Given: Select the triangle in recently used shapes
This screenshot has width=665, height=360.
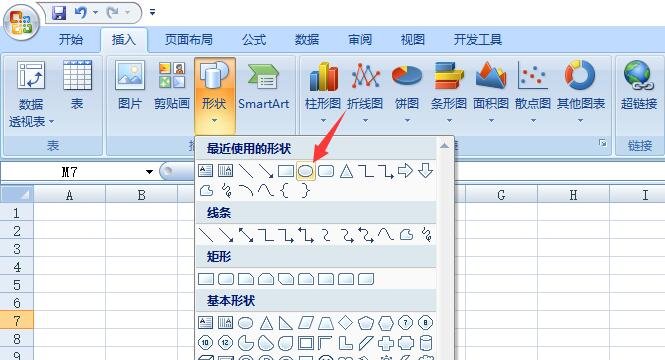Looking at the screenshot, I should pyautogui.click(x=346, y=171).
